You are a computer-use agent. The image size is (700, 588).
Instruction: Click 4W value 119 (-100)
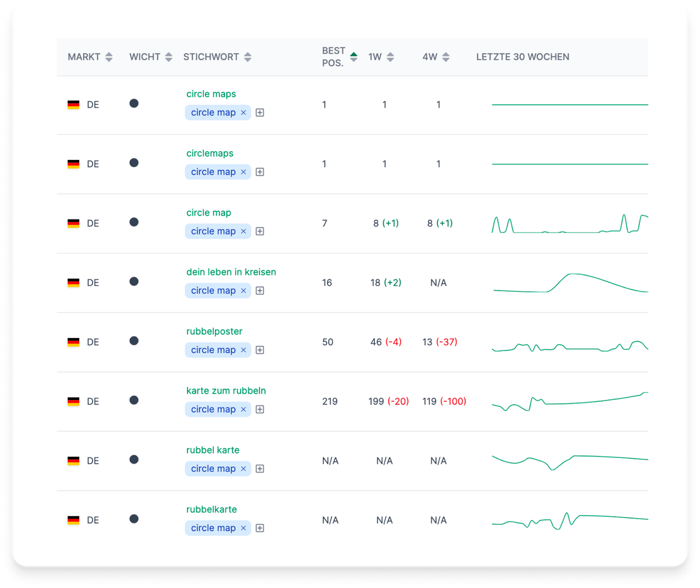point(444,402)
